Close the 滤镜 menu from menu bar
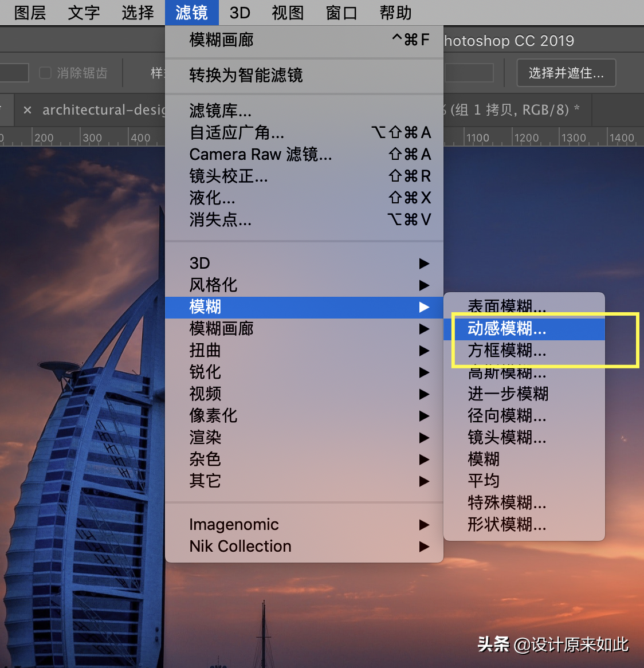This screenshot has height=668, width=644. (x=192, y=13)
